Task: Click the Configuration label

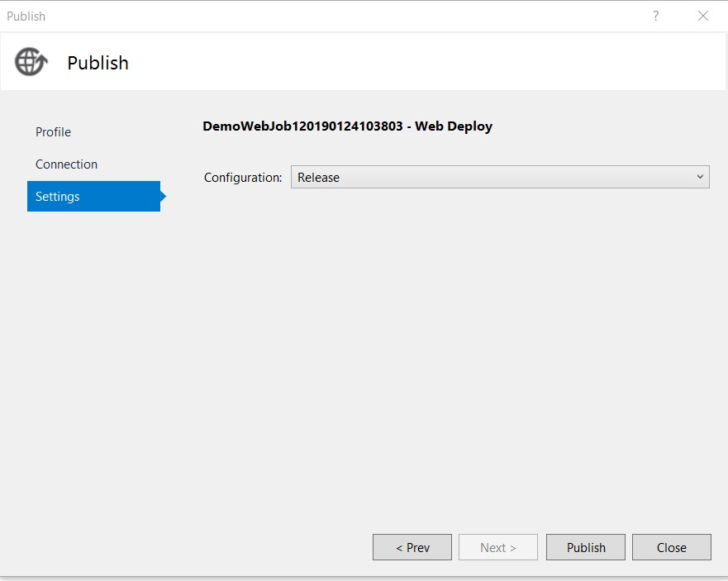Action: [x=243, y=178]
